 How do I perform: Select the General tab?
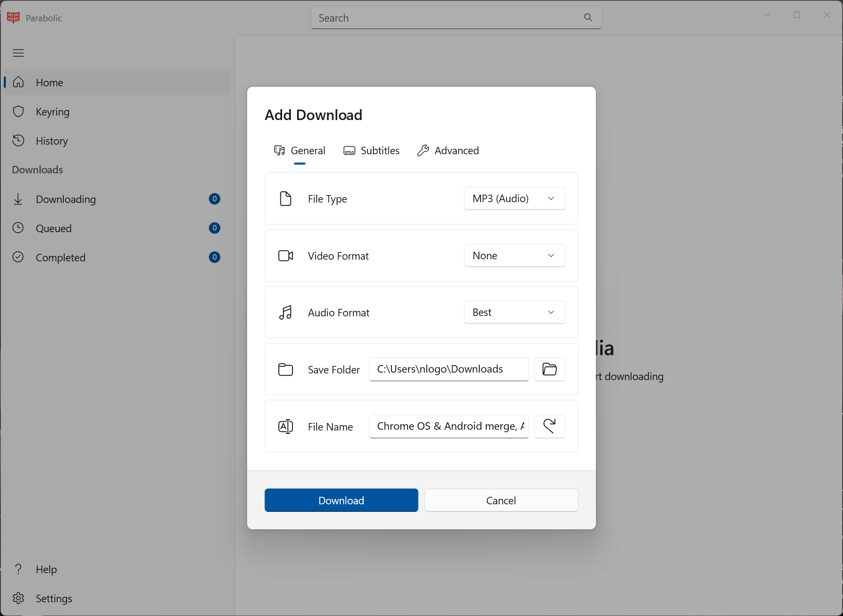pyautogui.click(x=300, y=150)
